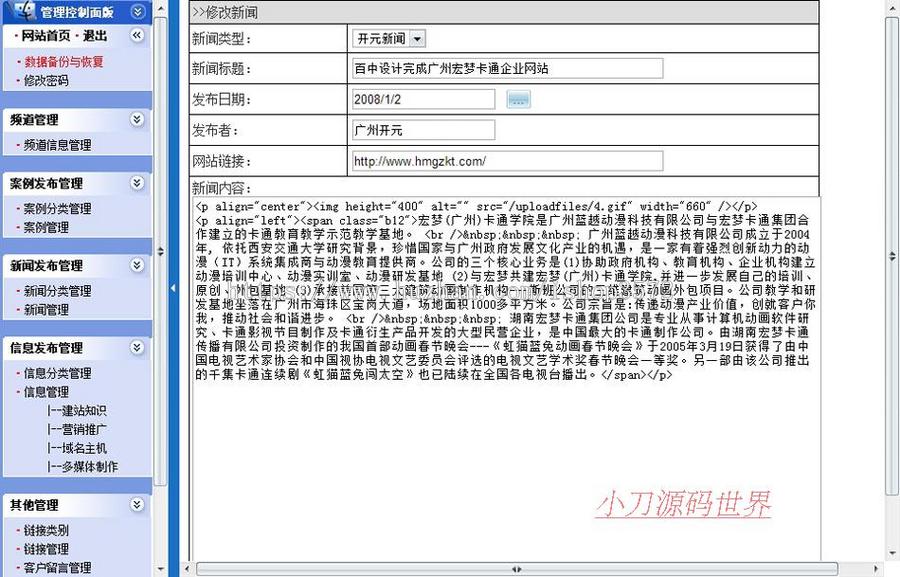Open 案例管理
The image size is (900, 577).
click(46, 228)
